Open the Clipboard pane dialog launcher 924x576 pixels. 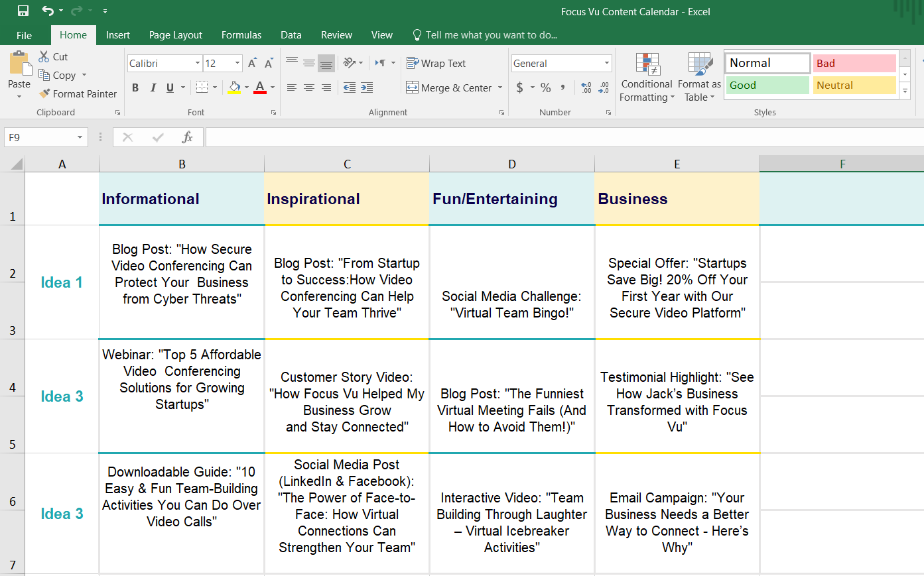117,113
